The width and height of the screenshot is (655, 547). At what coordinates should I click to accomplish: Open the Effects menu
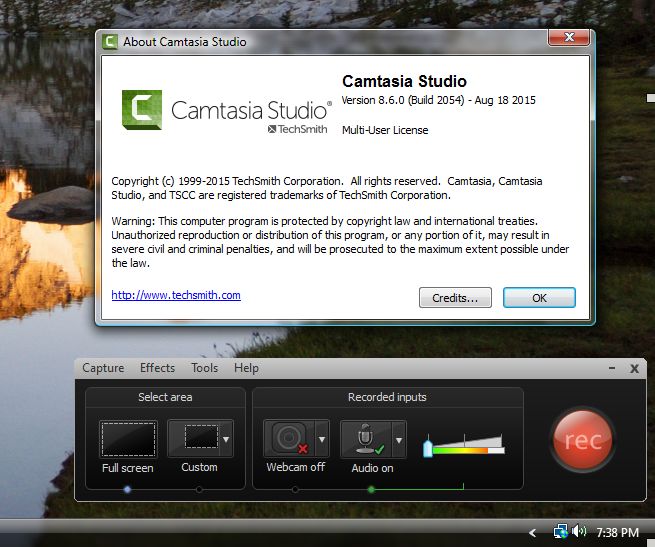157,368
